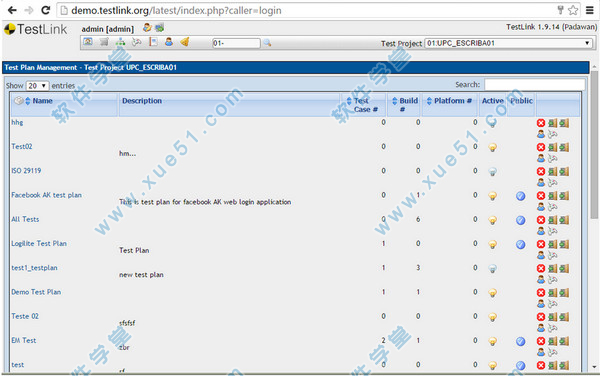This screenshot has height=376, width=600.
Task: Open the Show entries count dropdown
Action: [37, 86]
